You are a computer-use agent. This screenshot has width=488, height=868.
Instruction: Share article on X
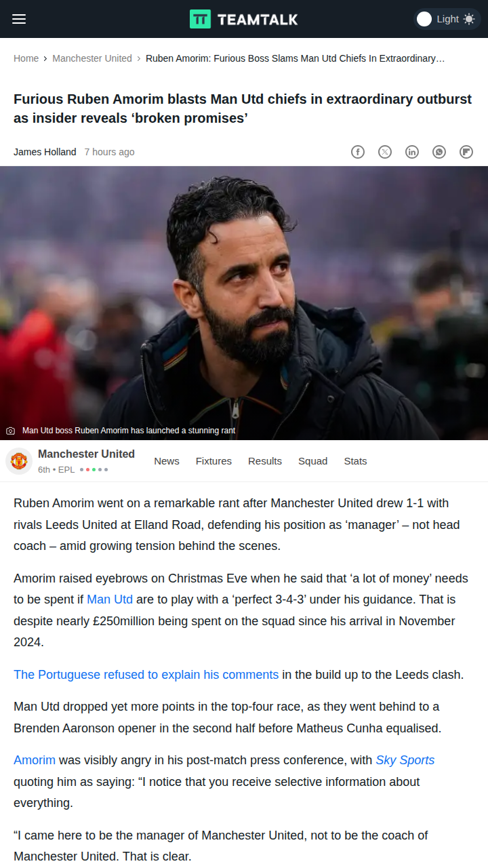pyautogui.click(x=385, y=152)
